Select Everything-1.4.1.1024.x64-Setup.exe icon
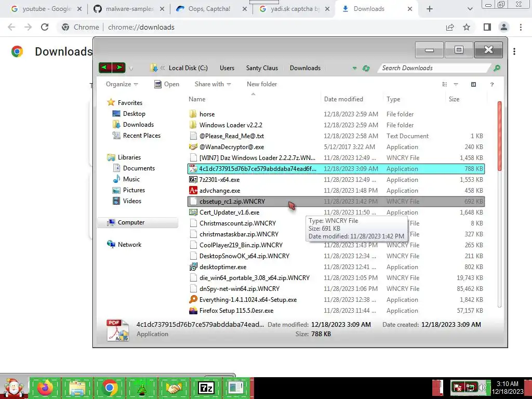 coord(193,299)
